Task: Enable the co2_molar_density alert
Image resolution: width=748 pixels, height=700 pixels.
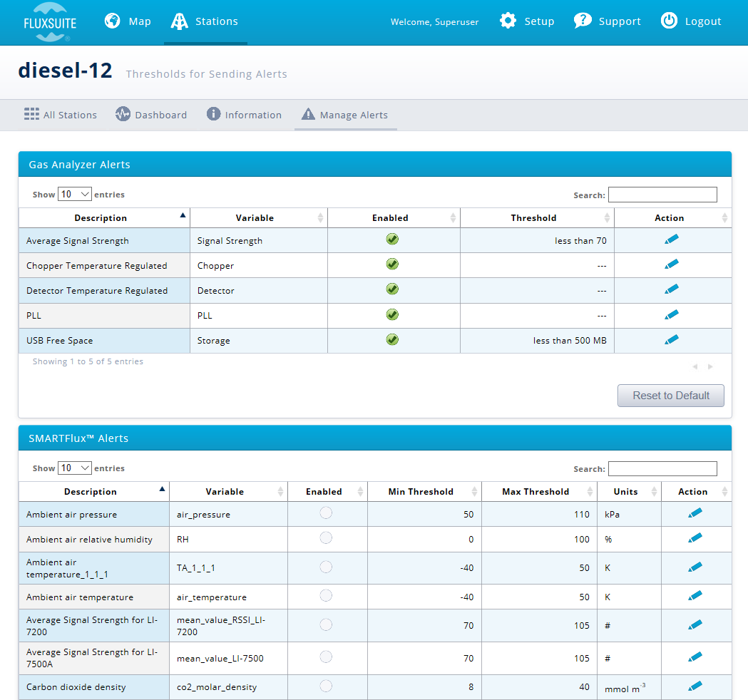Action: 326,686
